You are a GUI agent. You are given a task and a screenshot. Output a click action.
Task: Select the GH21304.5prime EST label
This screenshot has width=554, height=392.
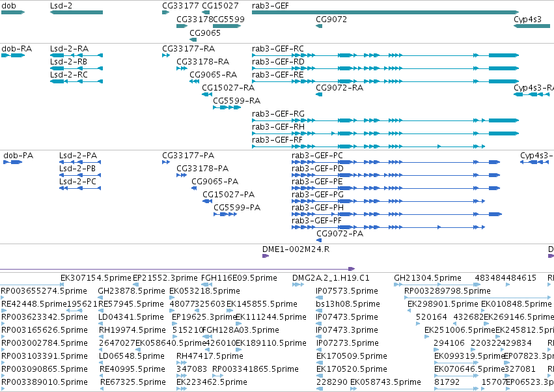pos(428,278)
